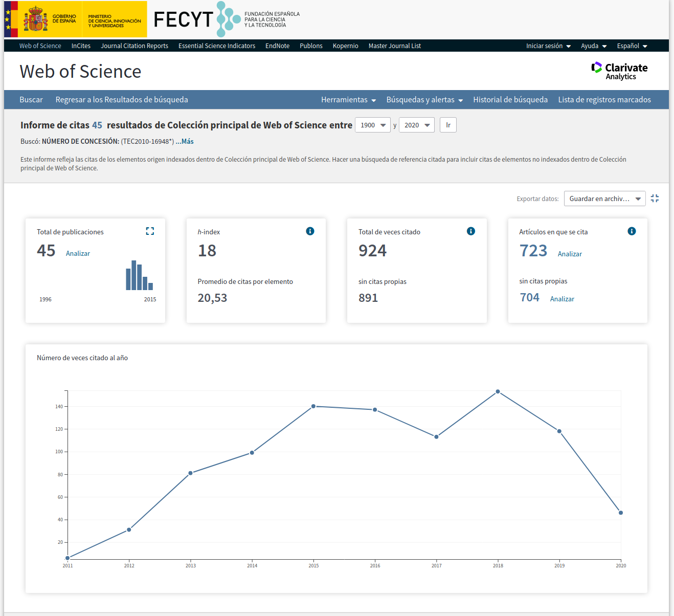The height and width of the screenshot is (616, 674).
Task: Click info icon beside Total de veces citado
Action: [471, 231]
